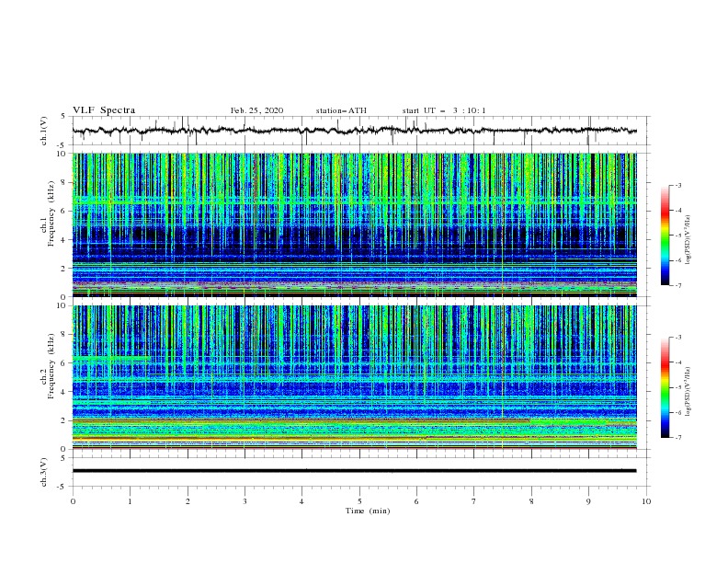The image size is (728, 563).
Task: Click the "ch.3(V)" axis label
Action: point(44,472)
